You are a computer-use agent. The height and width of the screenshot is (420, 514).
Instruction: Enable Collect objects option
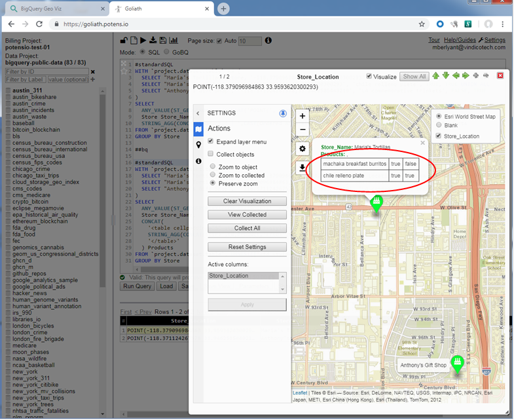211,154
